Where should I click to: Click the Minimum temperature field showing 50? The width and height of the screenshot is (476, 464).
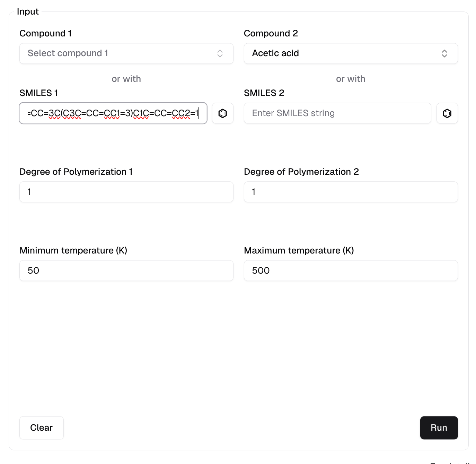pyautogui.click(x=126, y=270)
